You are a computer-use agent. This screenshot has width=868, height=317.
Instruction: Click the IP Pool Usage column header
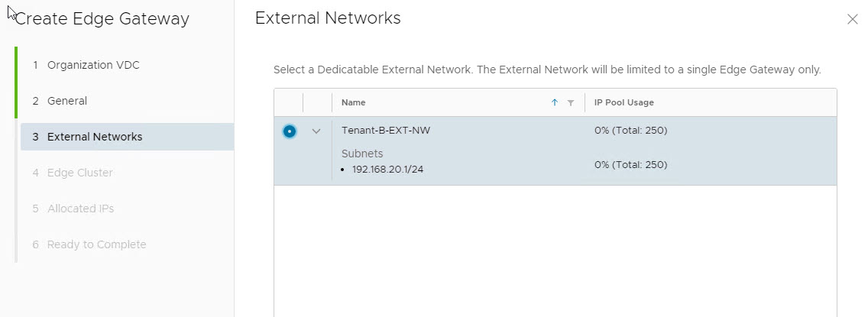[624, 103]
